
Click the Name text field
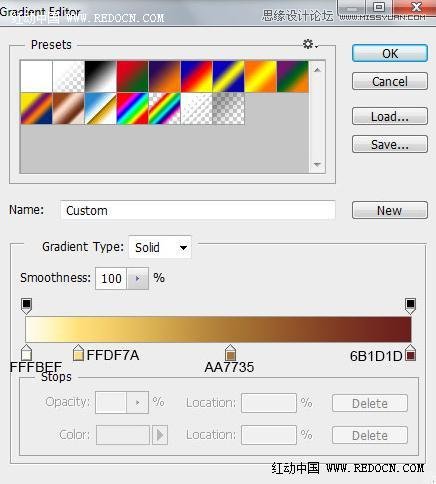[x=198, y=210]
